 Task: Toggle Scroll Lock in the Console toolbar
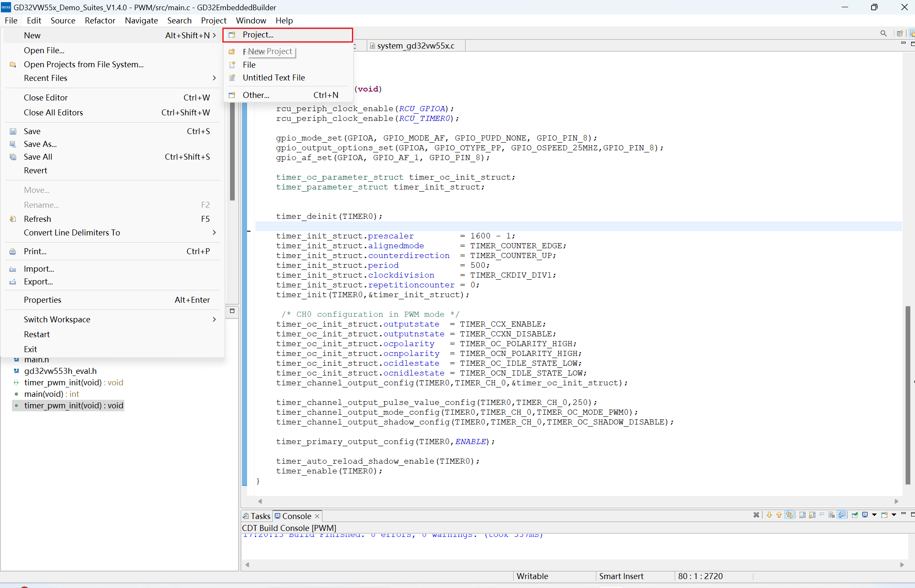click(x=812, y=515)
